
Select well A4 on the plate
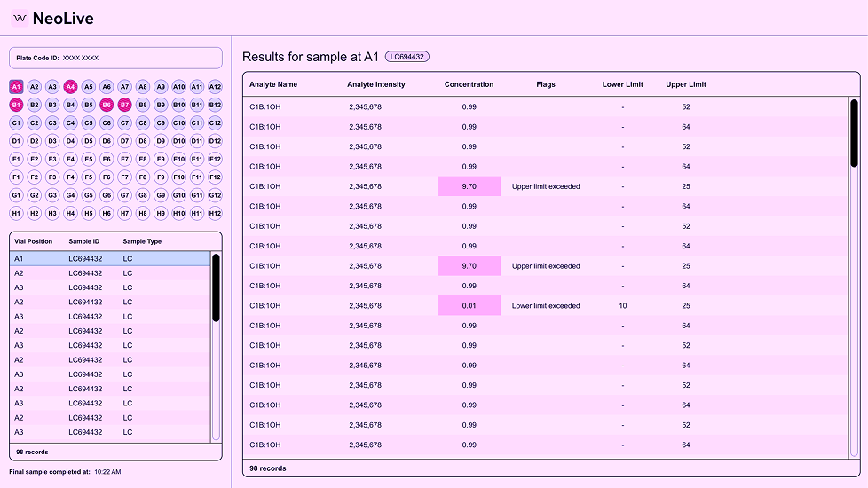coord(70,87)
